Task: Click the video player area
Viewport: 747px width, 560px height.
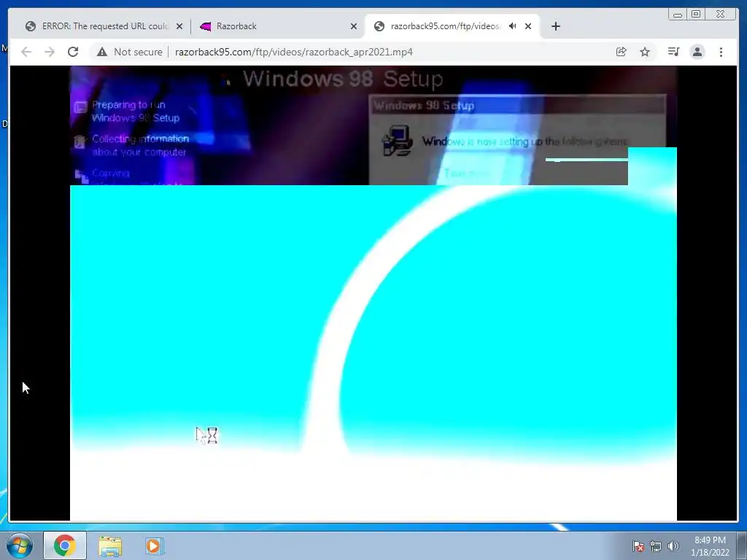Action: click(373, 293)
